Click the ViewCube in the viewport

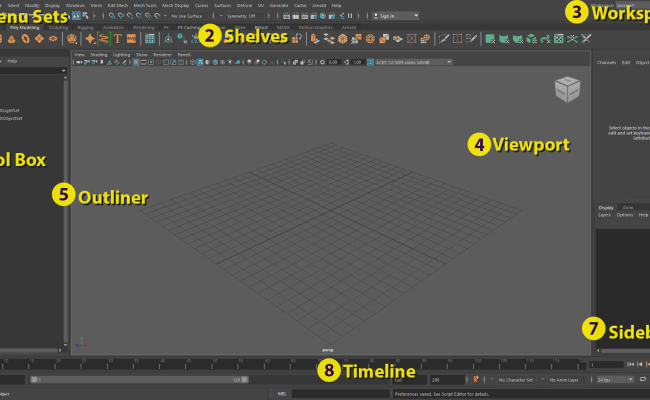(568, 89)
